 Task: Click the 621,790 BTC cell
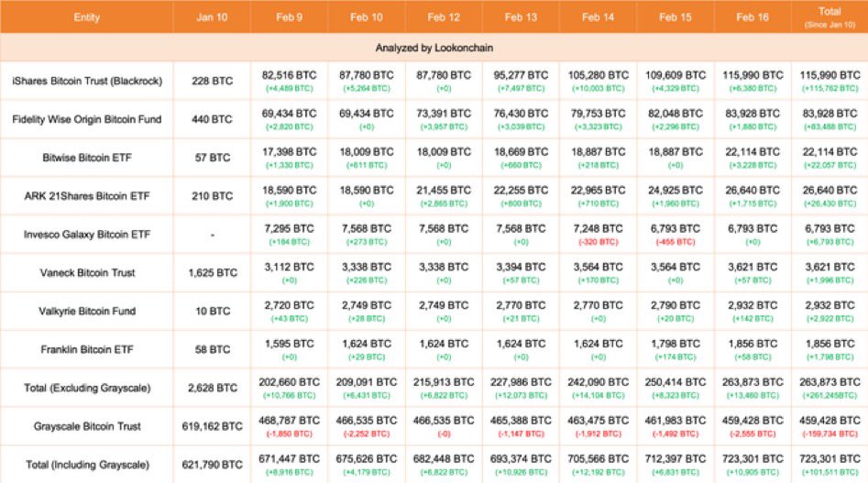(x=212, y=465)
